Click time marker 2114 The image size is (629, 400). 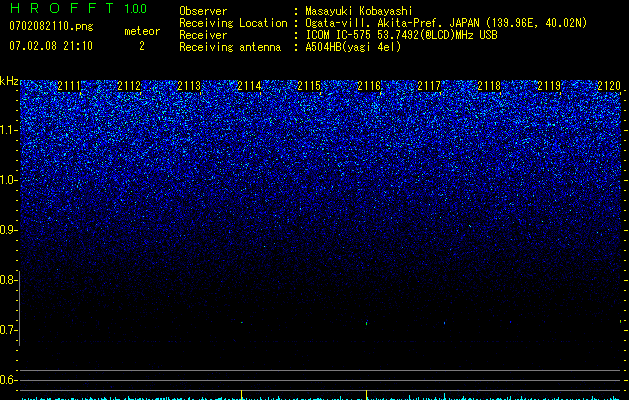[x=249, y=86]
